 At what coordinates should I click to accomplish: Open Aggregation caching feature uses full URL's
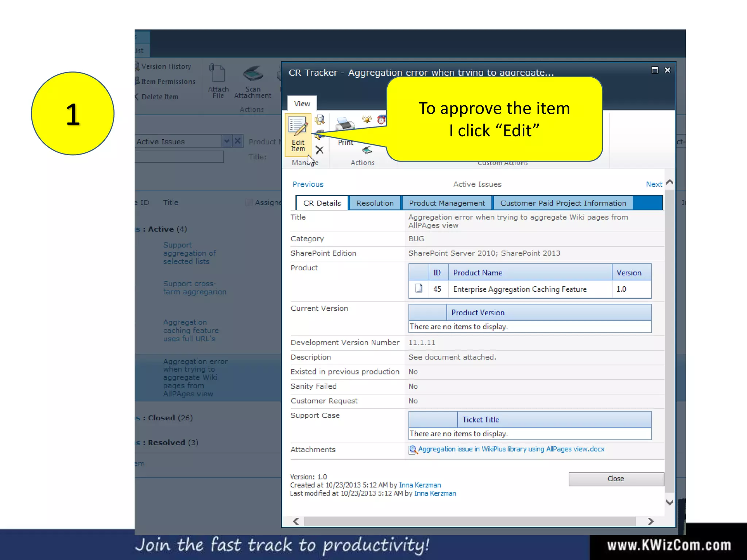[x=191, y=330]
